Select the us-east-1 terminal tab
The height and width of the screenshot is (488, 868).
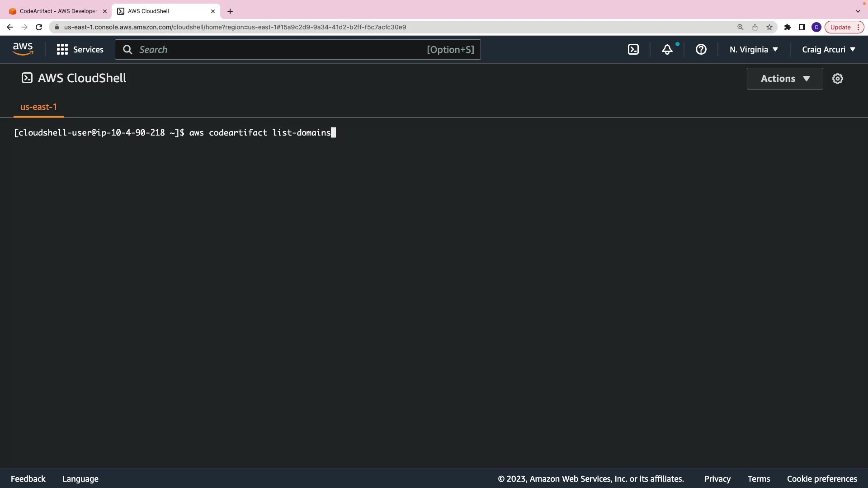coord(38,107)
